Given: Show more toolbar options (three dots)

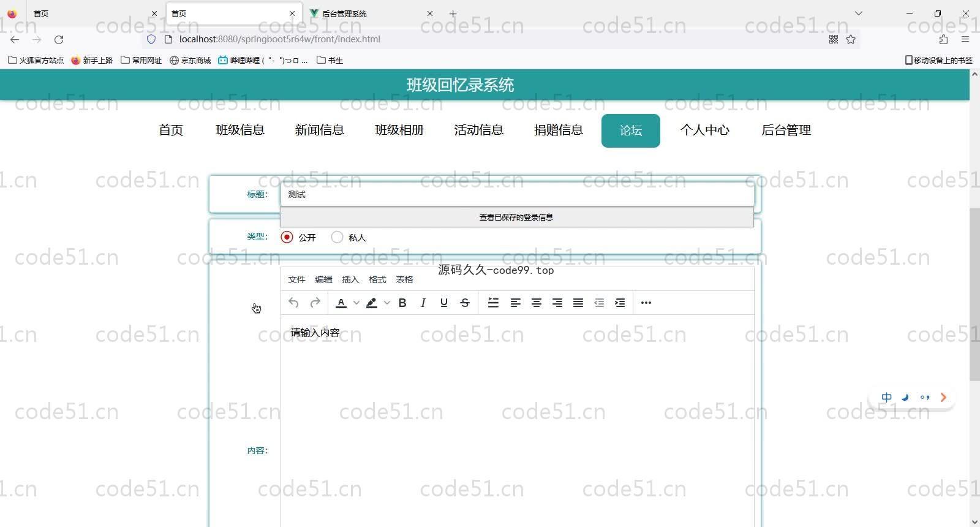Looking at the screenshot, I should (x=646, y=303).
